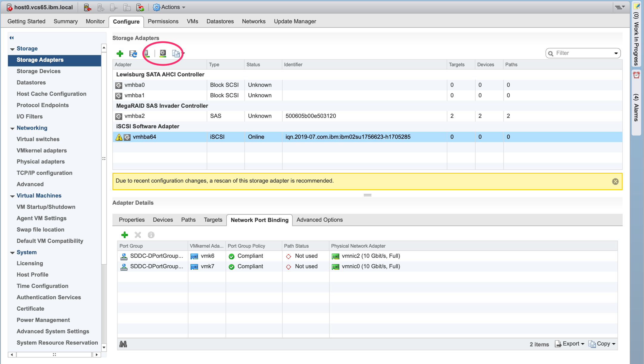Click the iqn.2019-07.com.ibm identifier text
The width and height of the screenshot is (644, 364).
[x=348, y=137]
